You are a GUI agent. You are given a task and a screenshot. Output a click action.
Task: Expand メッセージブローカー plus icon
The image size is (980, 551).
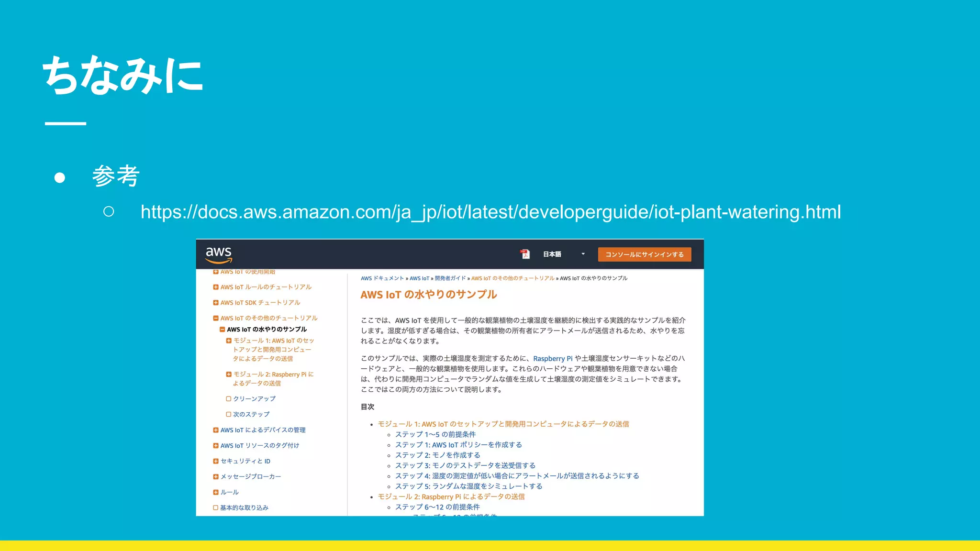pyautogui.click(x=216, y=477)
